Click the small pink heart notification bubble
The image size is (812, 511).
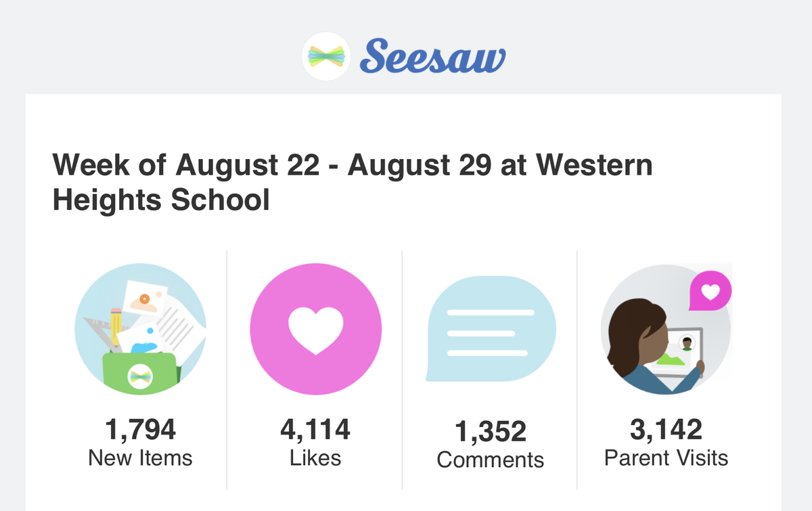[710, 293]
